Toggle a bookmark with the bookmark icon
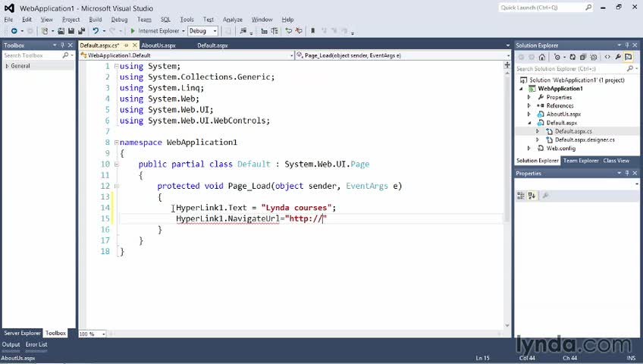The height and width of the screenshot is (364, 643). click(x=312, y=31)
